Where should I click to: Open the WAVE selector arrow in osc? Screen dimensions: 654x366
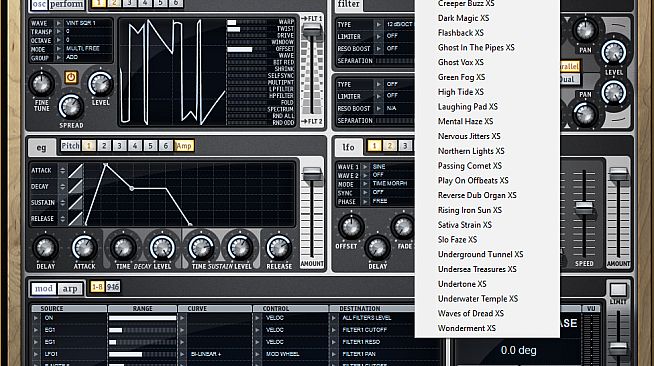point(58,23)
